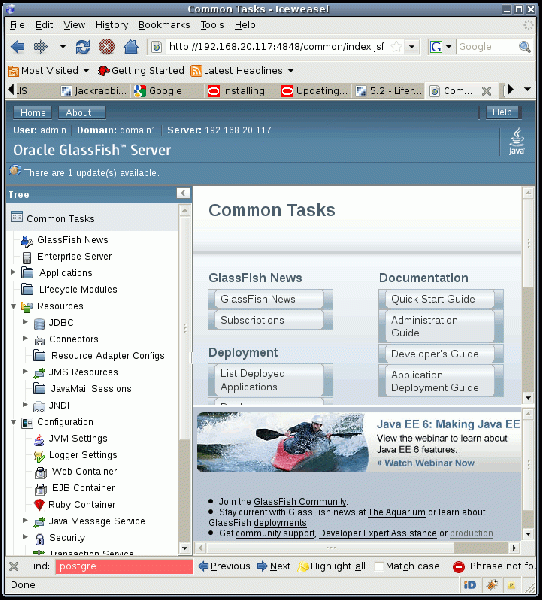Viewport: 542px width, 600px height.
Task: Open the History menu
Action: coord(111,25)
